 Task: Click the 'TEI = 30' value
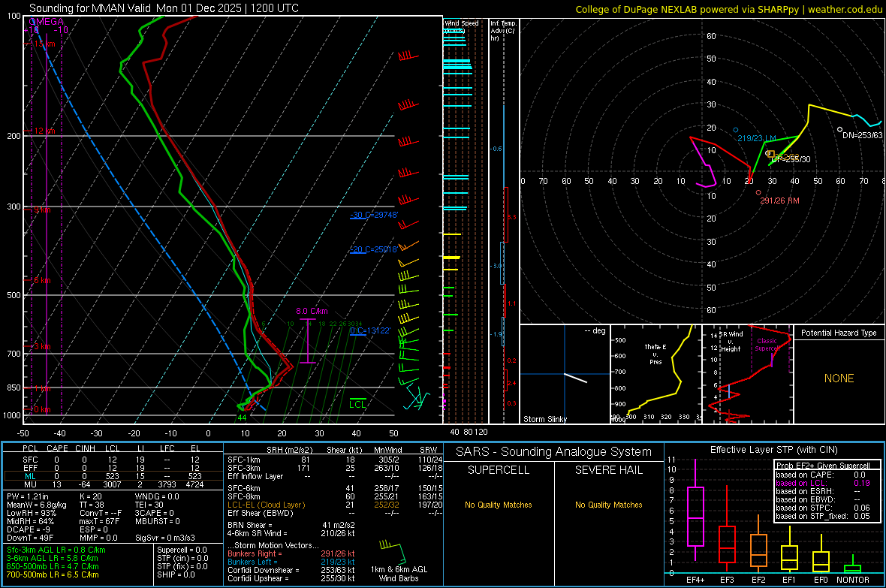(x=149, y=505)
